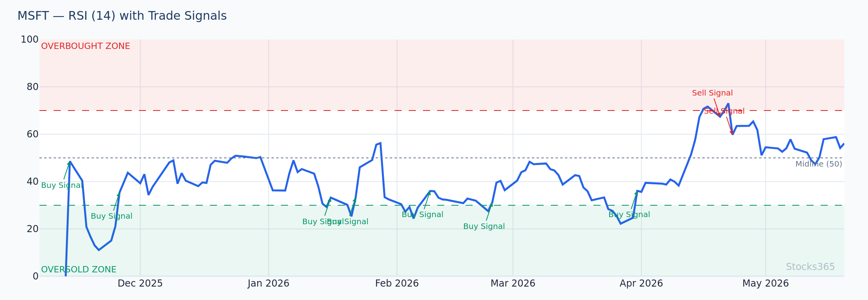Screen dimensions: 868x300
Task: Select the "Mar 2026" x-axis label
Action: pos(513,283)
